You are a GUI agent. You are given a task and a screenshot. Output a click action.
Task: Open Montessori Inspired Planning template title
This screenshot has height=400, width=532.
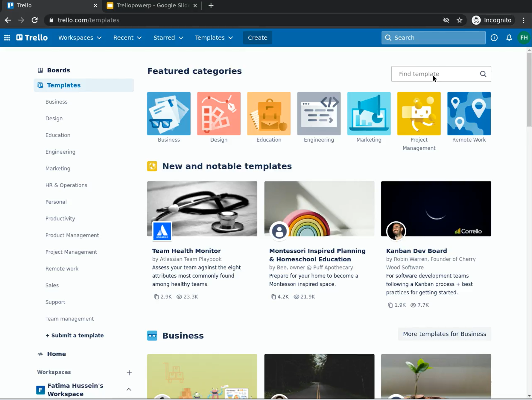click(317, 255)
